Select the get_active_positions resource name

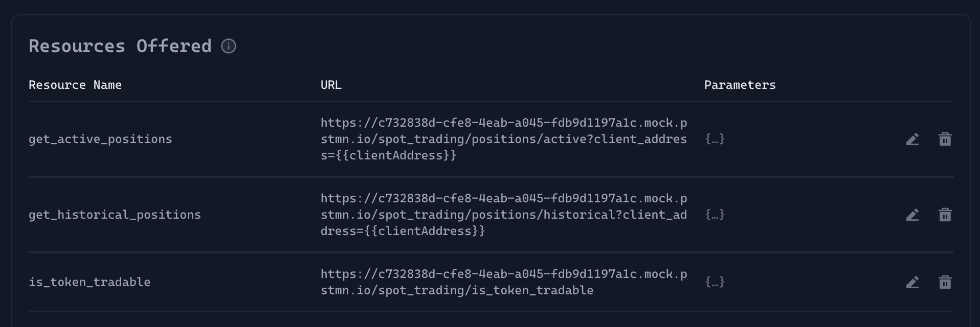[x=100, y=139]
